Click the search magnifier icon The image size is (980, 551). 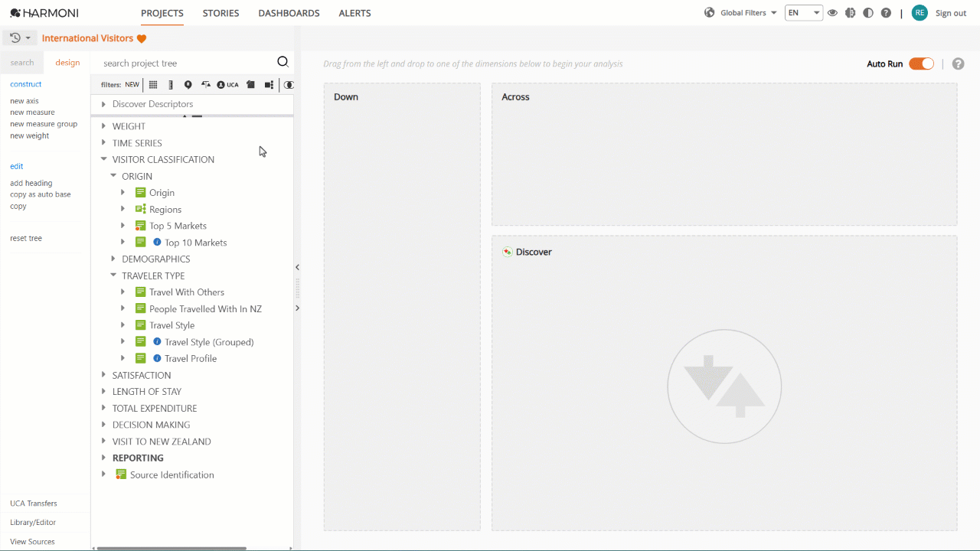[283, 63]
